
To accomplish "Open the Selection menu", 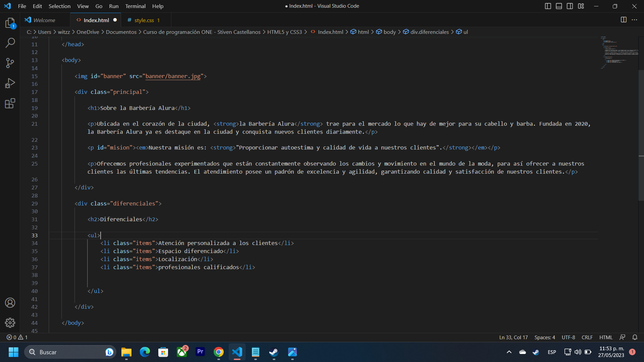I will (x=59, y=6).
